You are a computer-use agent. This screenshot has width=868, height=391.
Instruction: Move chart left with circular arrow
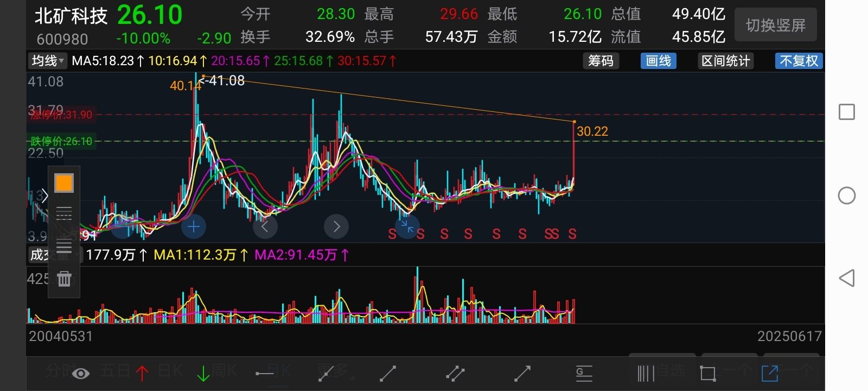[x=265, y=226]
